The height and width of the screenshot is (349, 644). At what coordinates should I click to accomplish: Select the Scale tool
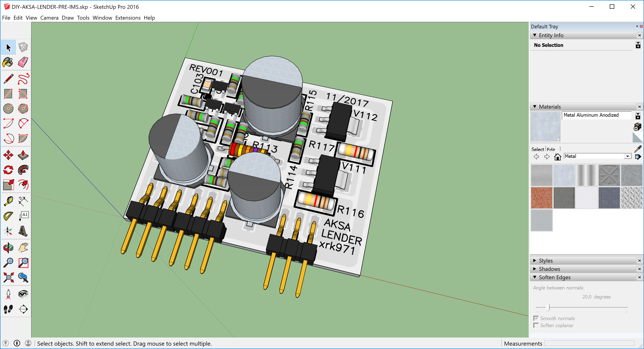tap(8, 185)
